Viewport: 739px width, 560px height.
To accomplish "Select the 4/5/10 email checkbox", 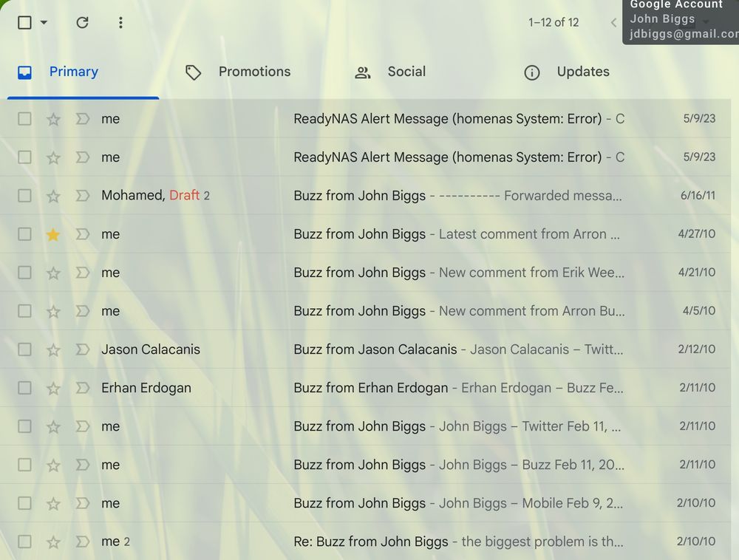I will [x=24, y=311].
